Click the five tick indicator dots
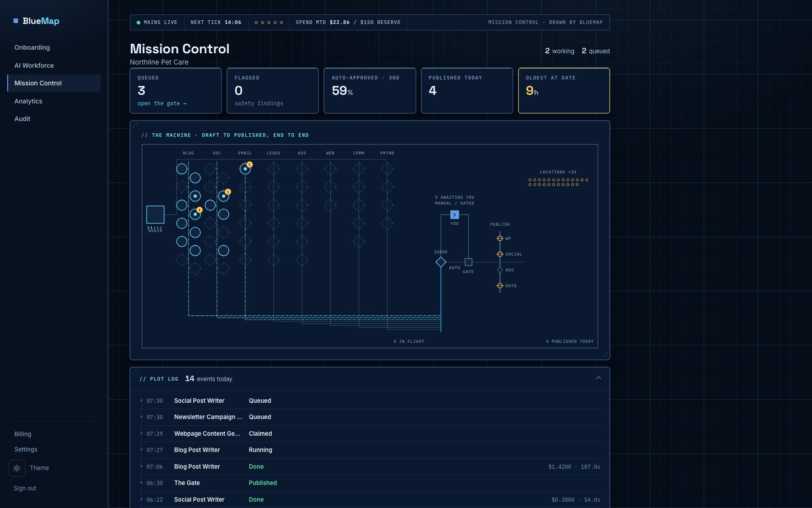812x508 pixels. 269,23
